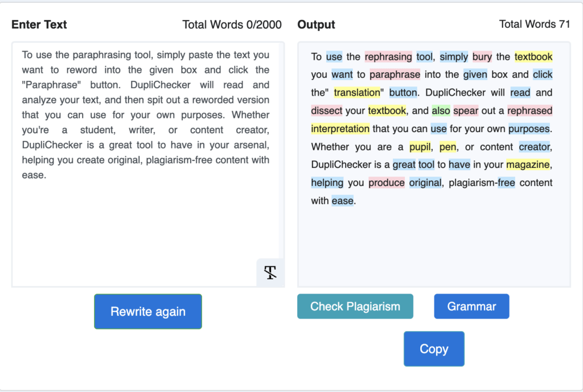
Task: Click the clear text formatting icon
Action: 270,273
